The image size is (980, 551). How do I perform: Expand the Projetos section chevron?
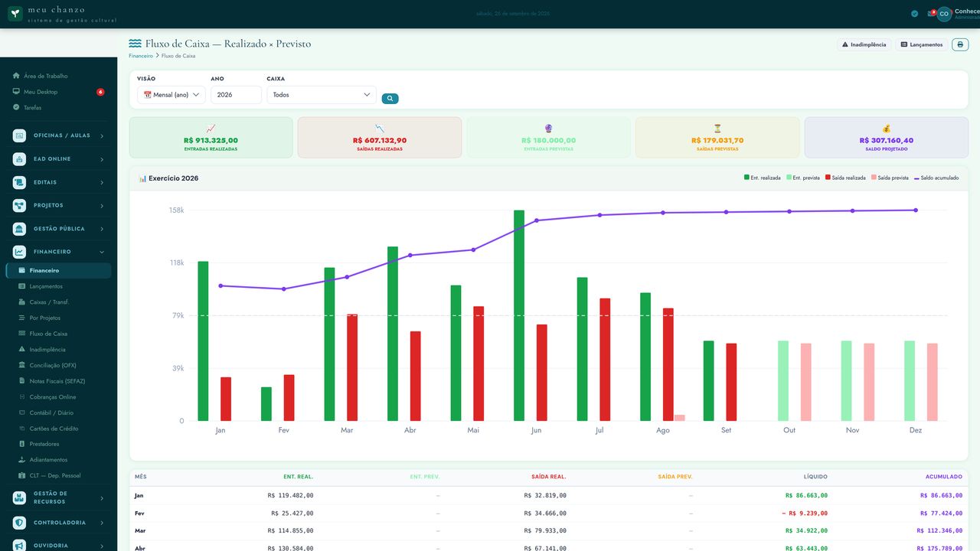[102, 206]
